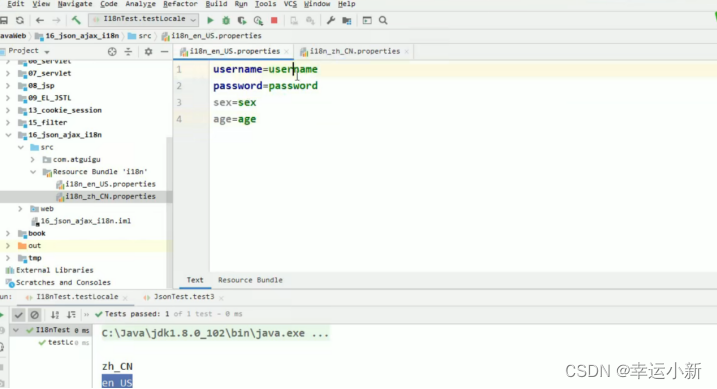The width and height of the screenshot is (717, 389).
Task: Expand the tmp module
Action: 8,258
